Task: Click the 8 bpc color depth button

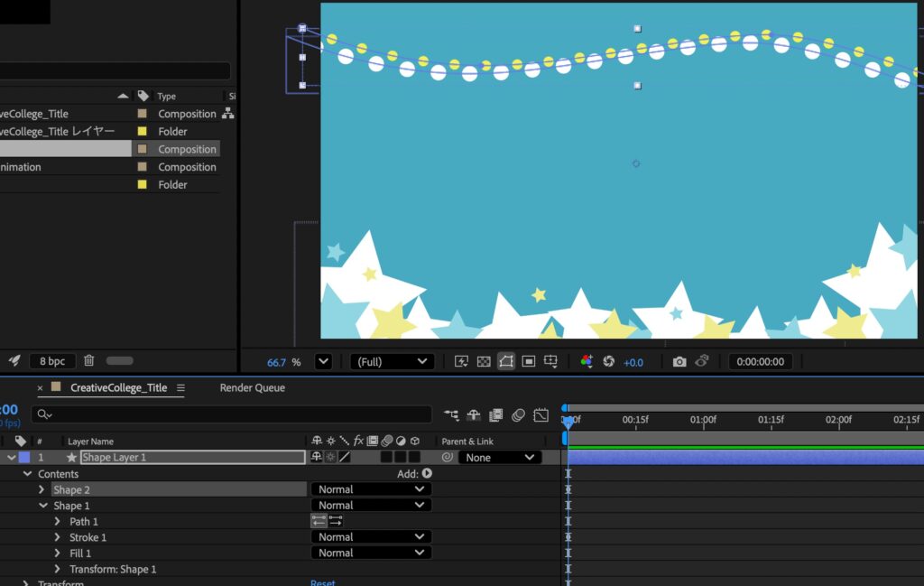Action: pyautogui.click(x=51, y=361)
